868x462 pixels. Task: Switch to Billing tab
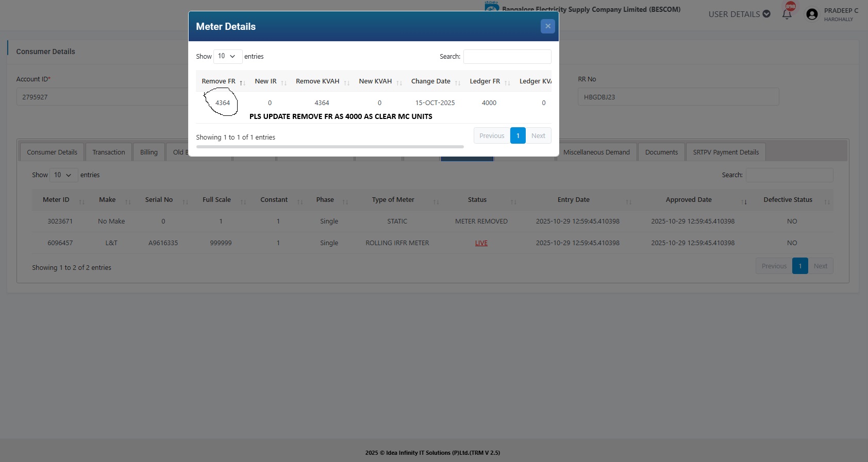[149, 152]
